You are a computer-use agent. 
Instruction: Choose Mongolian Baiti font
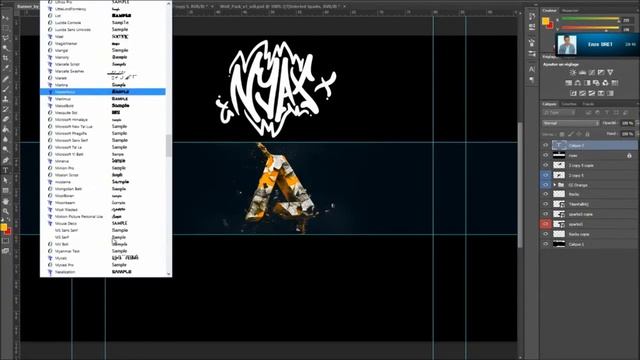pos(68,189)
